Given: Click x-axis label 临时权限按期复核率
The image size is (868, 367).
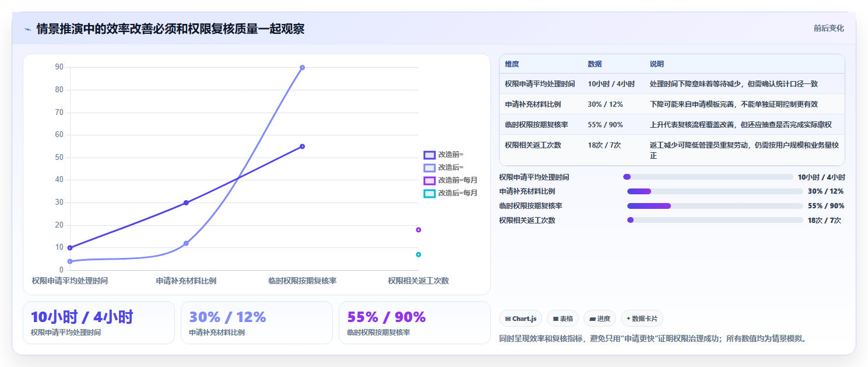Looking at the screenshot, I should [302, 281].
